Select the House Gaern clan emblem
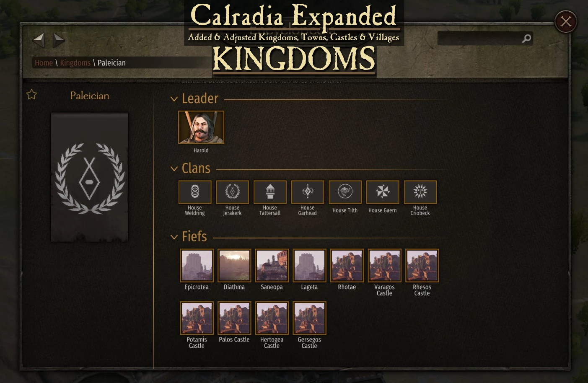588x383 pixels. (383, 192)
